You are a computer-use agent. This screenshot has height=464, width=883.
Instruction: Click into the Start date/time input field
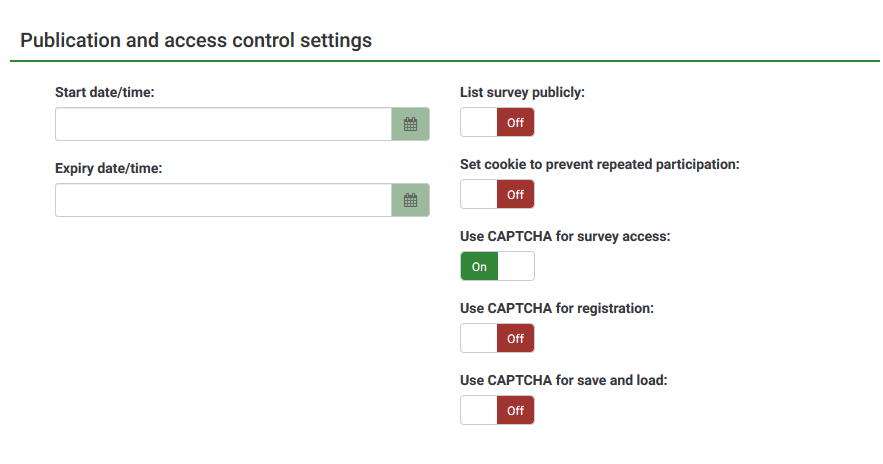(223, 124)
